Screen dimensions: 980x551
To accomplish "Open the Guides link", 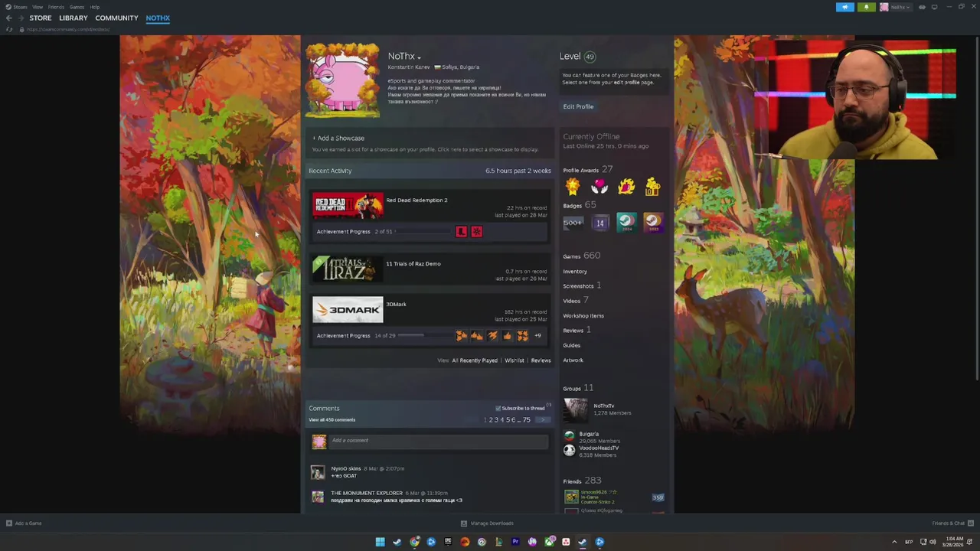I will point(572,345).
